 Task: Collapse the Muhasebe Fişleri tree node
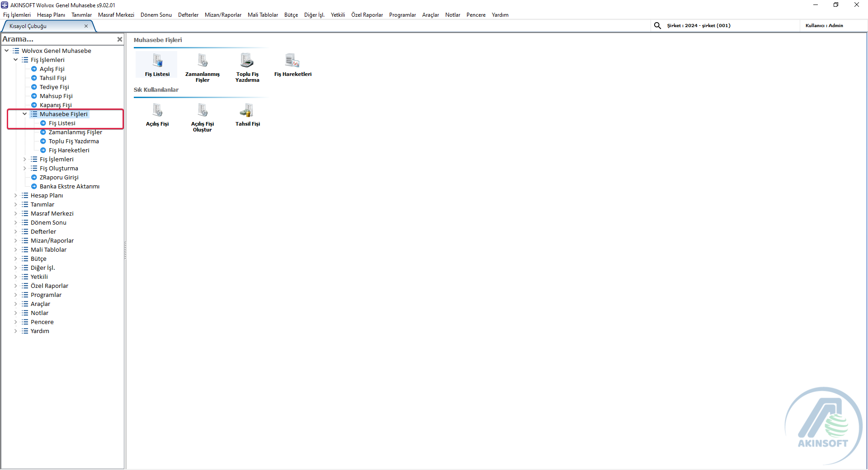point(25,114)
